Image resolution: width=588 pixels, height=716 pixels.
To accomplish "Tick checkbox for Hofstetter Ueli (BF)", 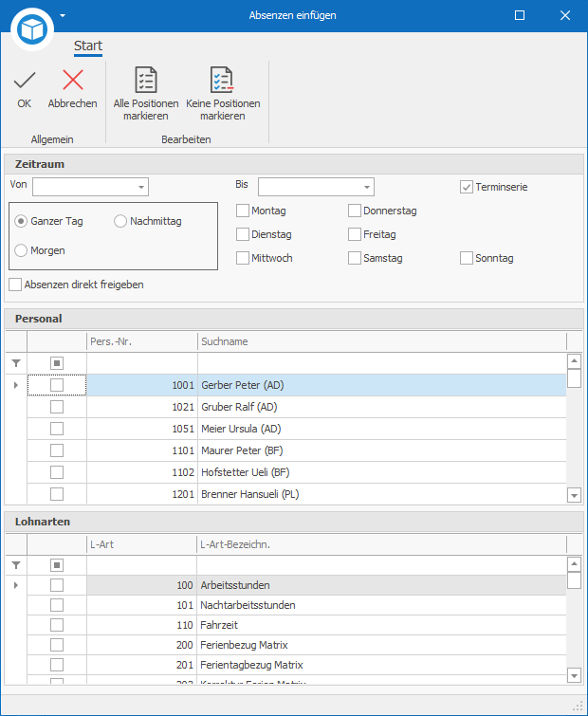I will 57,472.
